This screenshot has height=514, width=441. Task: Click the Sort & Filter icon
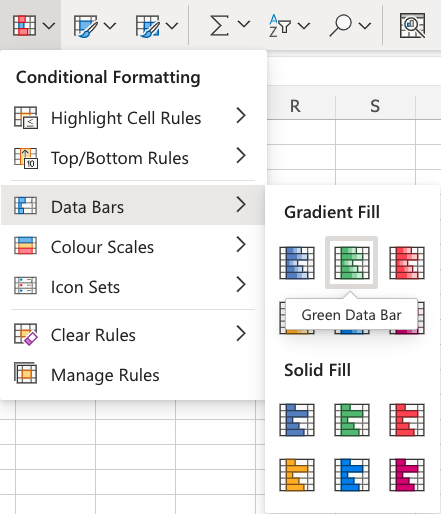click(x=280, y=25)
